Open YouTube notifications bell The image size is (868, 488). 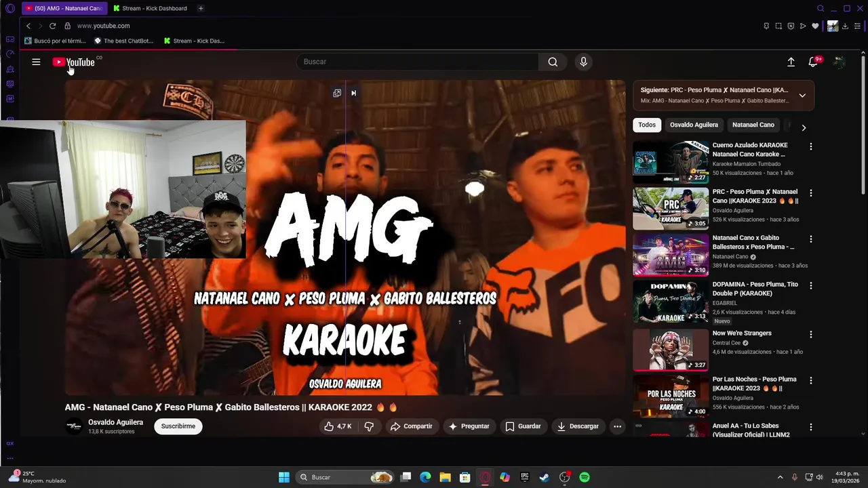813,62
